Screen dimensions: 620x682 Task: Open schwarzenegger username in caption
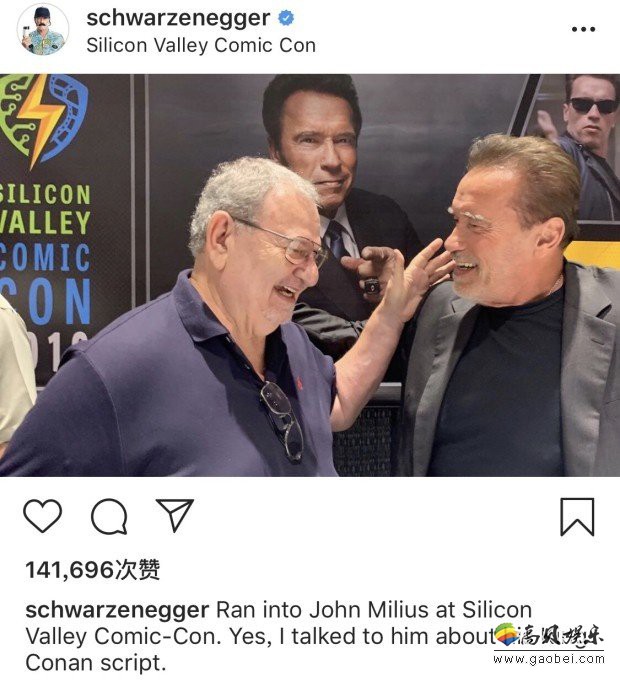point(117,610)
